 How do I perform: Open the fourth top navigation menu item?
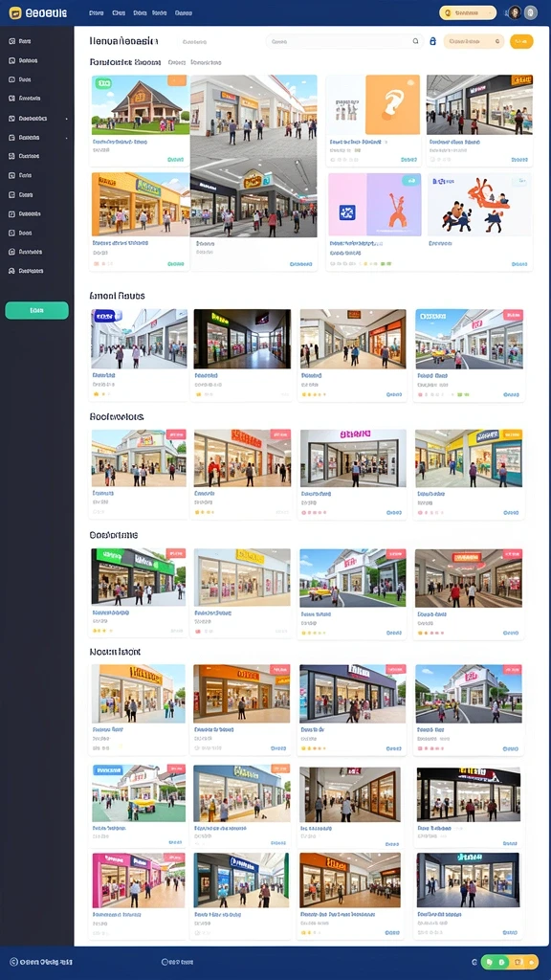160,12
